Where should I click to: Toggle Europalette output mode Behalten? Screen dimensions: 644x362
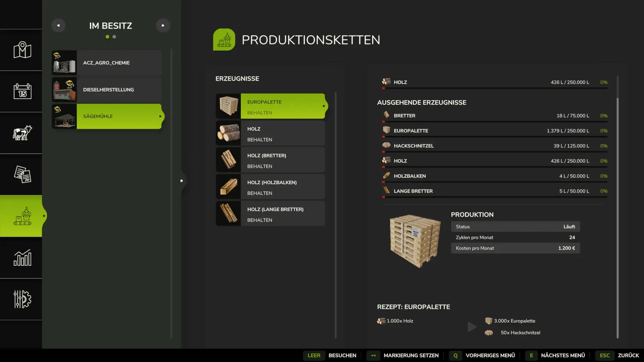pos(260,113)
